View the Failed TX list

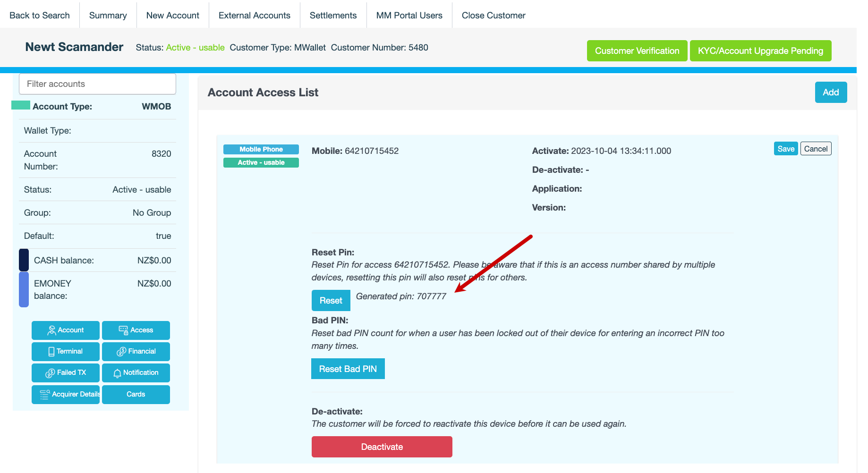tap(65, 372)
